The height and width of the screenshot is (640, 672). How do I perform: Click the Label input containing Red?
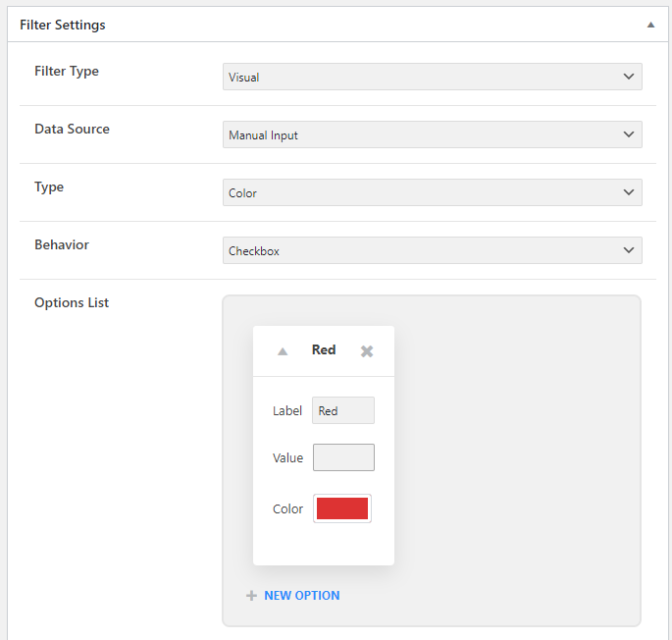coord(343,410)
